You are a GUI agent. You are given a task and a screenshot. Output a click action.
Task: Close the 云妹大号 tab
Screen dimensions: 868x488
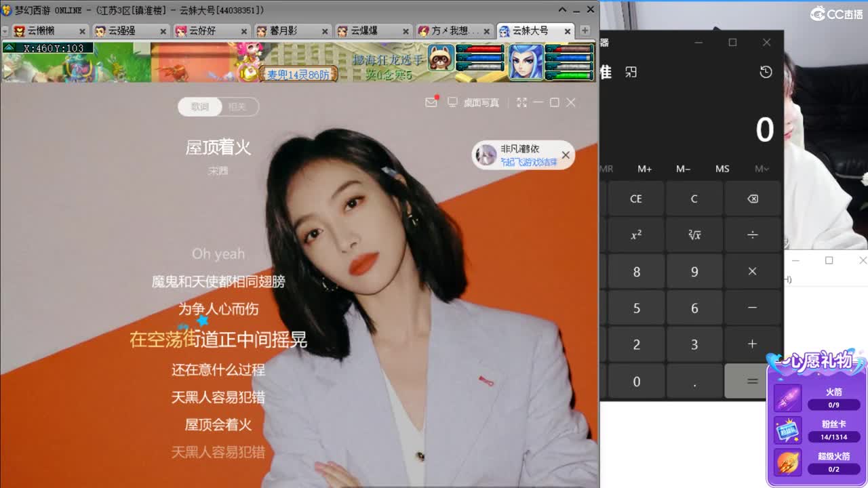coord(567,31)
